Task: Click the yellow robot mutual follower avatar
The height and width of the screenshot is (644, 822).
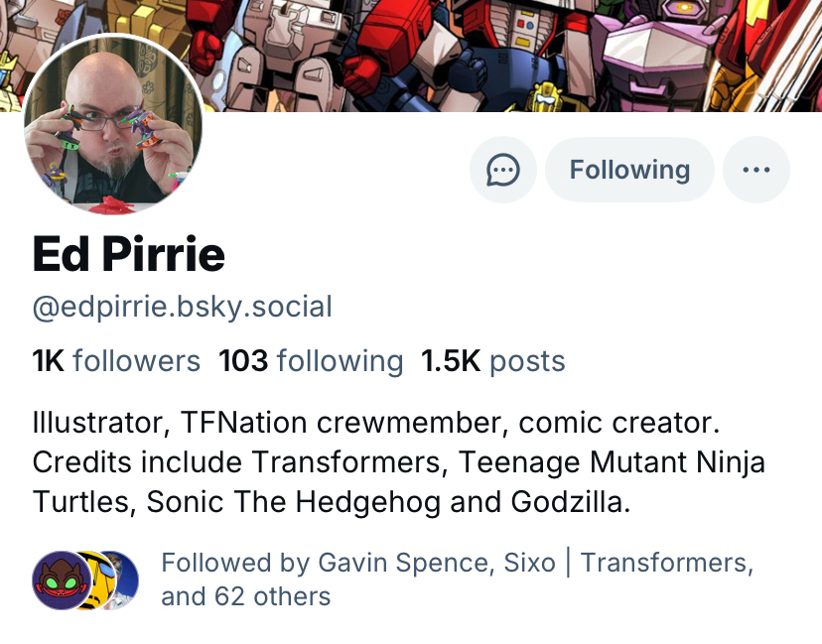Action: [x=87, y=580]
